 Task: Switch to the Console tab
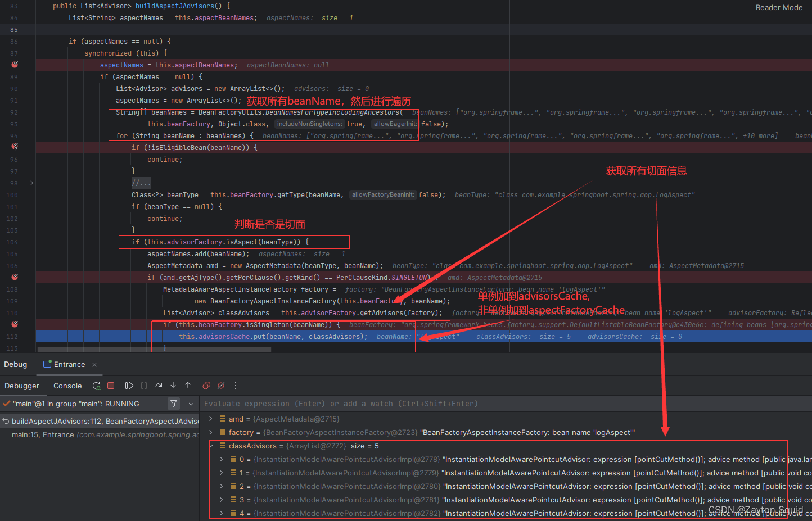(67, 386)
